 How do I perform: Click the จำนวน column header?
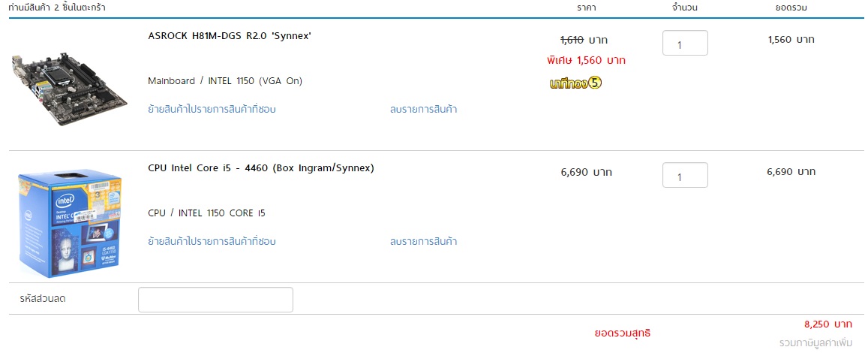coord(685,8)
